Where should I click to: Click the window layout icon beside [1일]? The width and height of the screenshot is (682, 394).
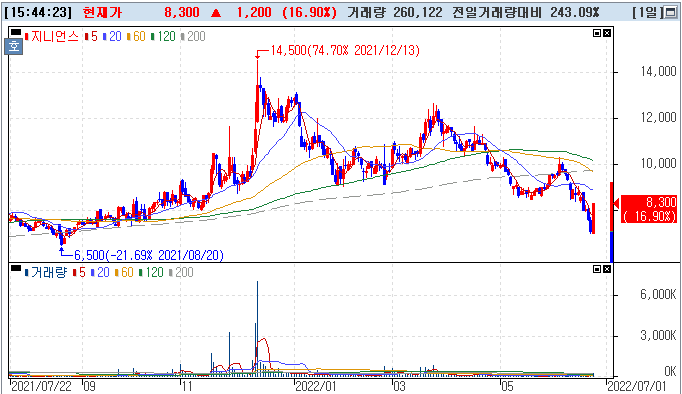[671, 12]
